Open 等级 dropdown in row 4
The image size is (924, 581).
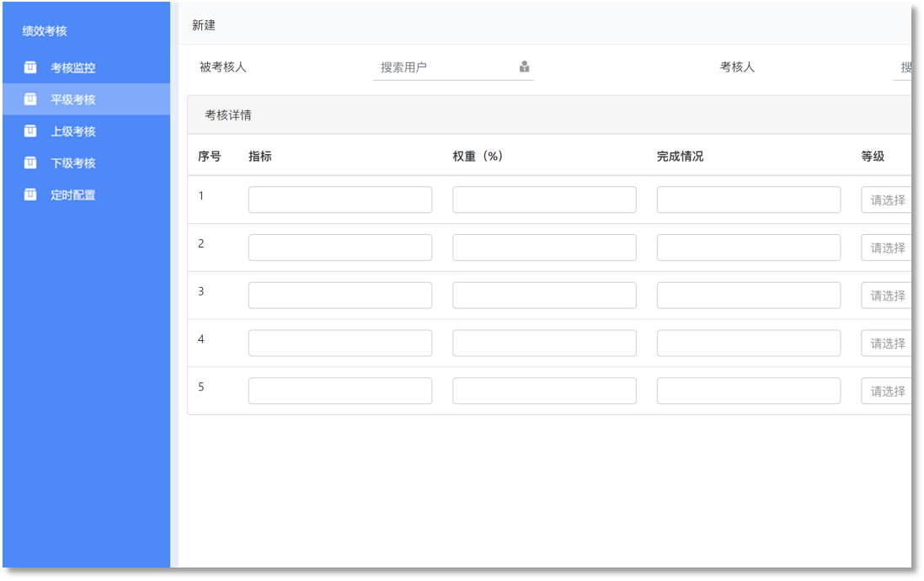(886, 343)
